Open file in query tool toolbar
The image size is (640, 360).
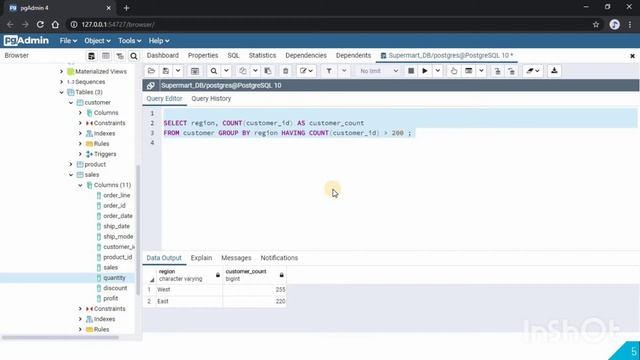151,71
